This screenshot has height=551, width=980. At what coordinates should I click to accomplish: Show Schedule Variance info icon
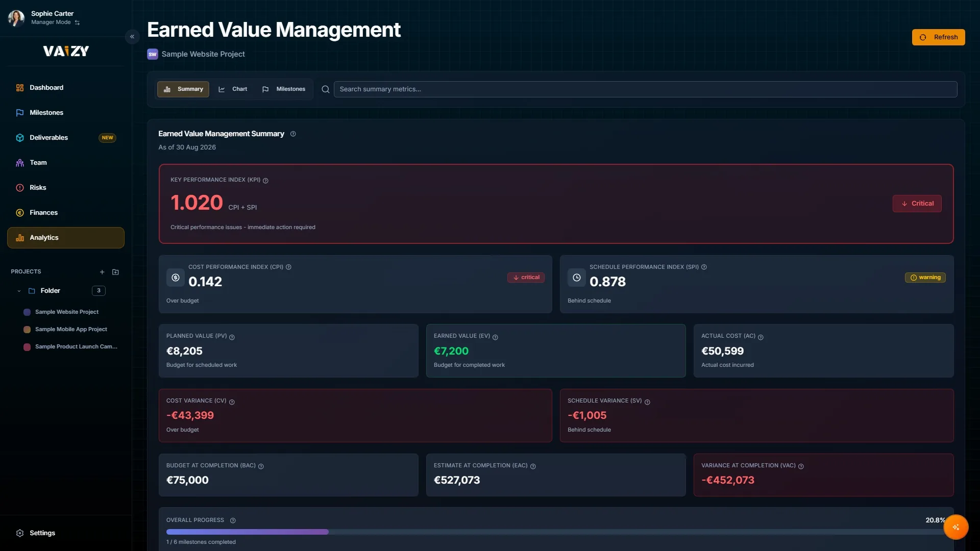pos(647,402)
